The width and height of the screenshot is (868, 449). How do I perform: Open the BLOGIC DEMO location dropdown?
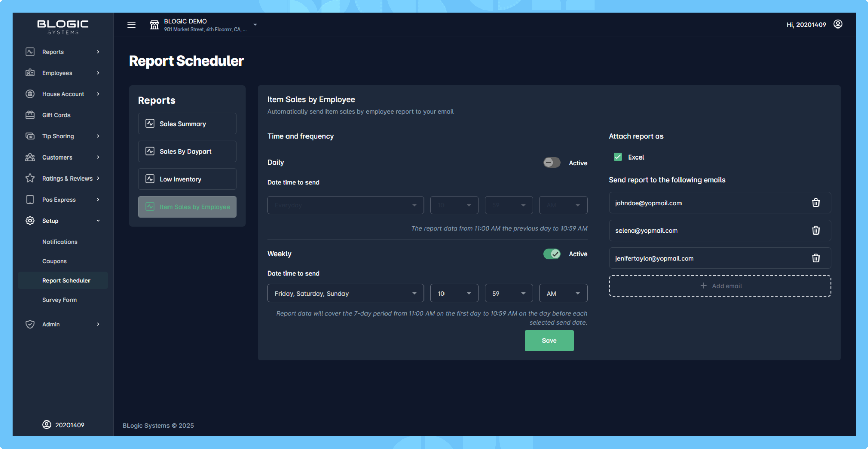(255, 25)
